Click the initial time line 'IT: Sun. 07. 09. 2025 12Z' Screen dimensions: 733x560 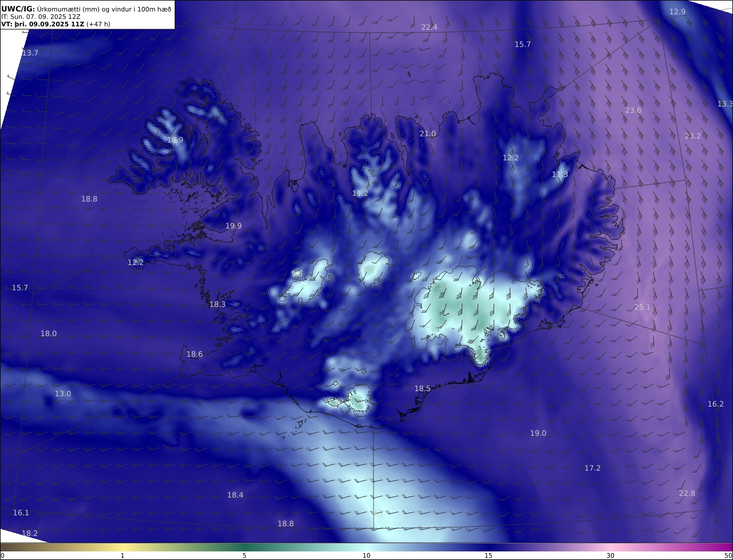(41, 17)
